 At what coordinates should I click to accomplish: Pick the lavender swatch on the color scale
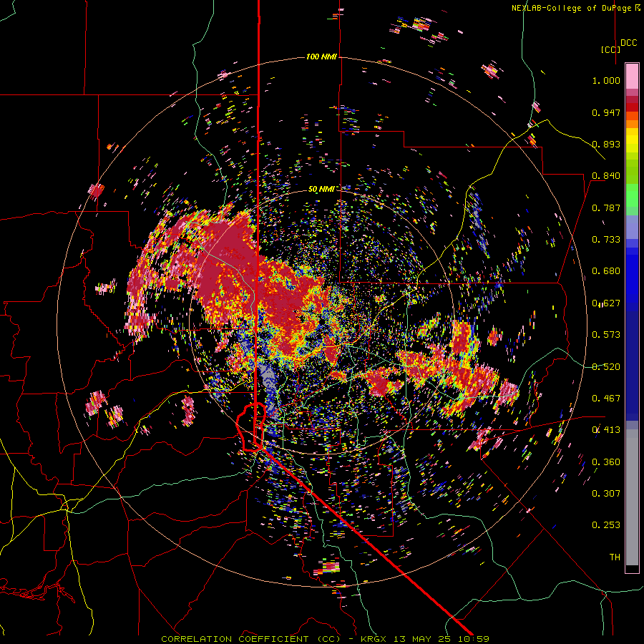(x=632, y=227)
